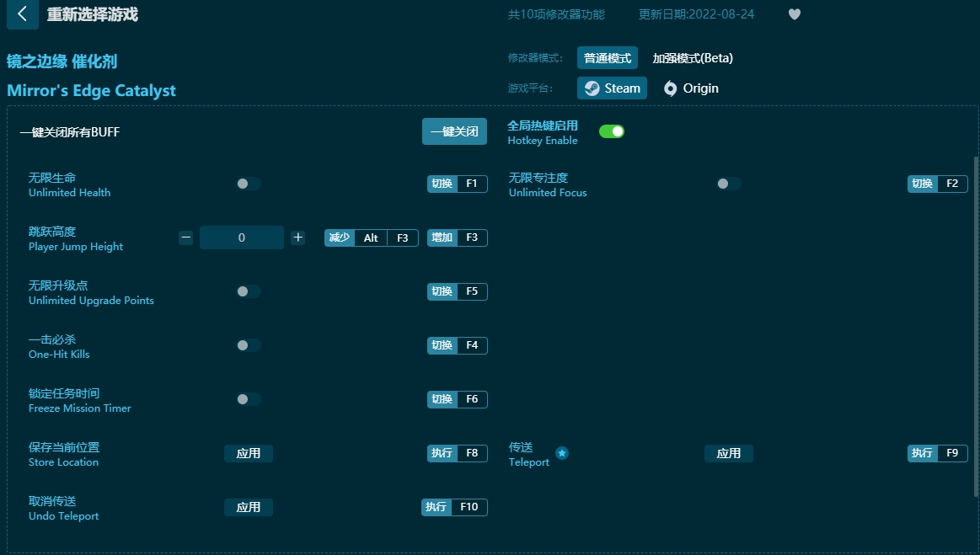This screenshot has width=980, height=555.
Task: Apply Undo Teleport with 应用 button
Action: (x=248, y=507)
